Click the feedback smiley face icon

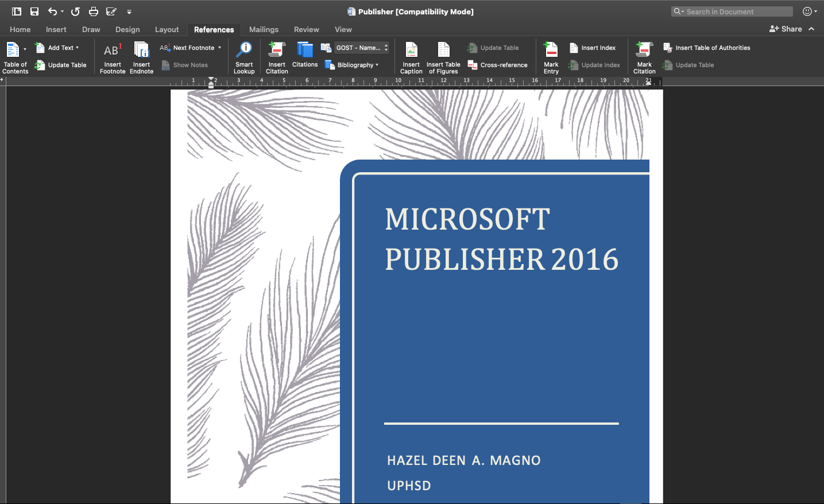pos(807,11)
